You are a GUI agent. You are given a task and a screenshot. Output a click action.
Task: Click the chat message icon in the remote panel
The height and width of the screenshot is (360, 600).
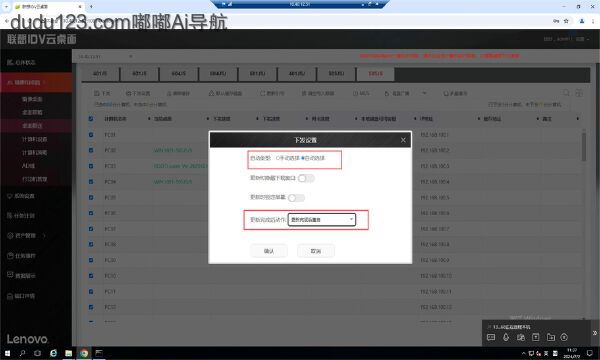(x=491, y=337)
